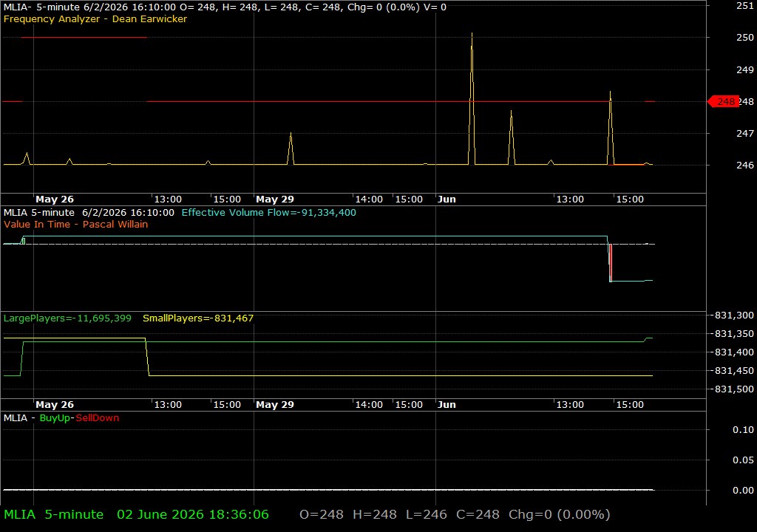Click the 0.00 axis label in BuyUp pane
757x532 pixels.
pos(743,491)
